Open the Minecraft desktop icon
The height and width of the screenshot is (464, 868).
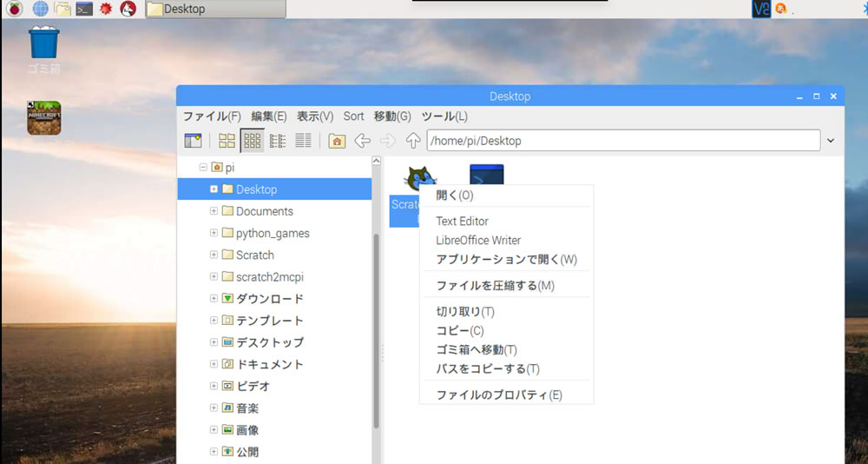[43, 119]
